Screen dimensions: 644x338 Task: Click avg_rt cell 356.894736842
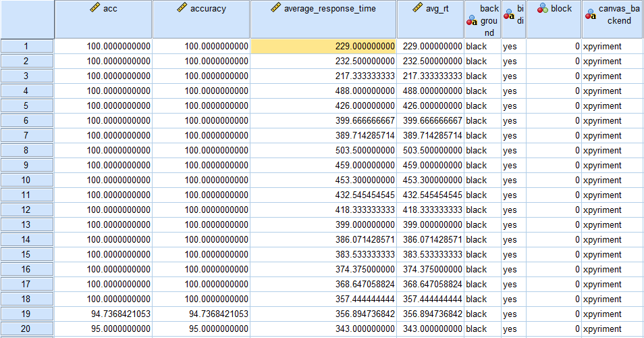(431, 314)
